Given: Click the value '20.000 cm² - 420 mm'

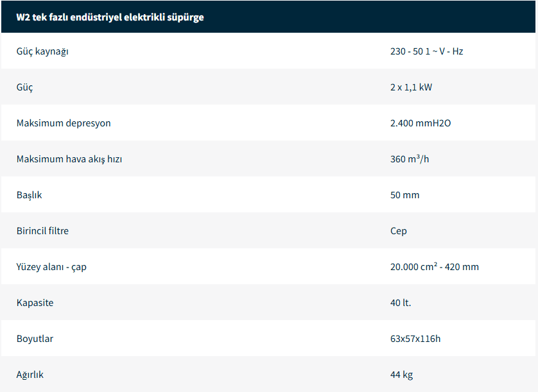Looking at the screenshot, I should click(435, 267).
